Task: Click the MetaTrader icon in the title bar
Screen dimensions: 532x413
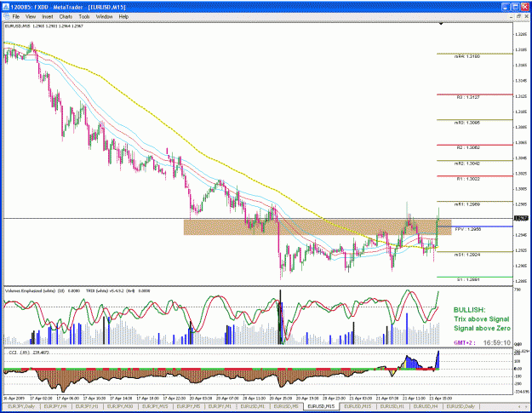Action: (6, 7)
